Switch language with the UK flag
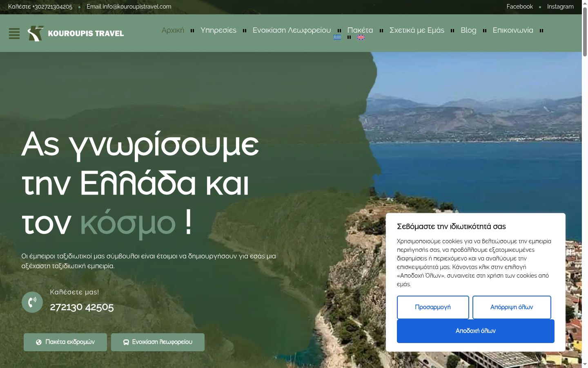588x368 pixels. (x=361, y=37)
